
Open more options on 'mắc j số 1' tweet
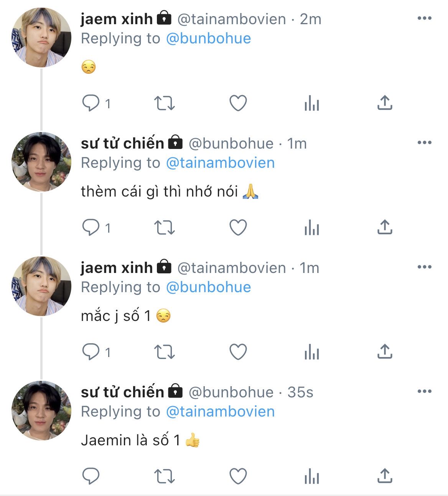pyautogui.click(x=424, y=267)
